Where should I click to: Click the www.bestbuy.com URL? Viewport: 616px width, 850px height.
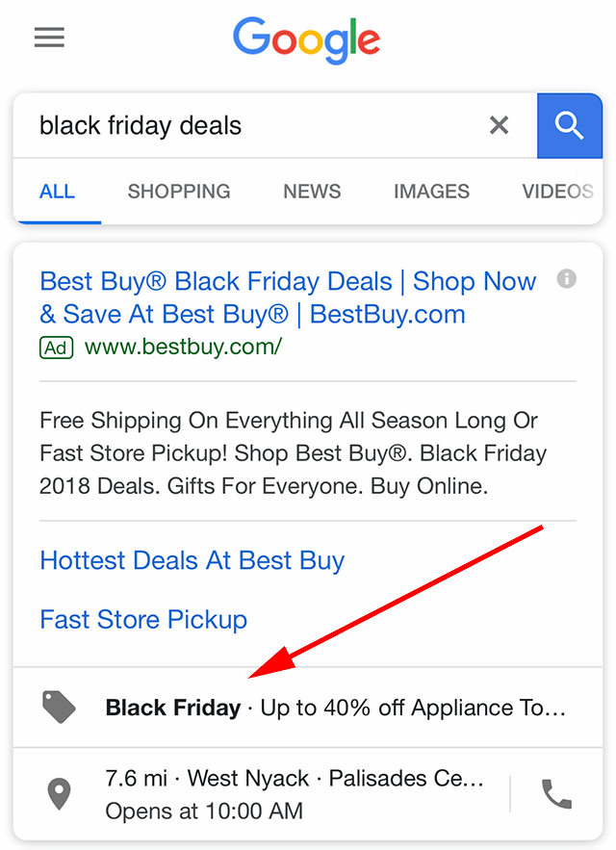(x=183, y=348)
